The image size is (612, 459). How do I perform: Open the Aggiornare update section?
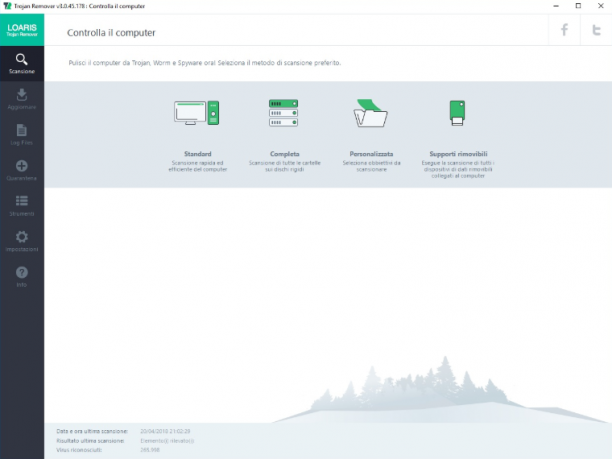(22, 99)
